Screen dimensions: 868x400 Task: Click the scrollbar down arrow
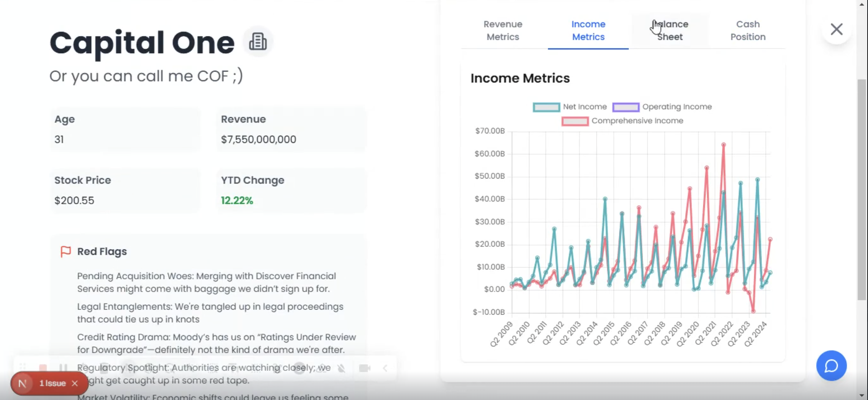click(x=861, y=395)
